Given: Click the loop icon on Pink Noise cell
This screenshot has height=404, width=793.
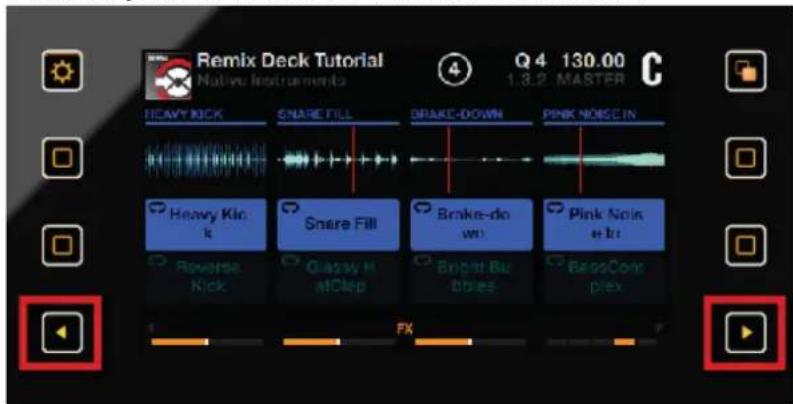Looking at the screenshot, I should pyautogui.click(x=554, y=207).
